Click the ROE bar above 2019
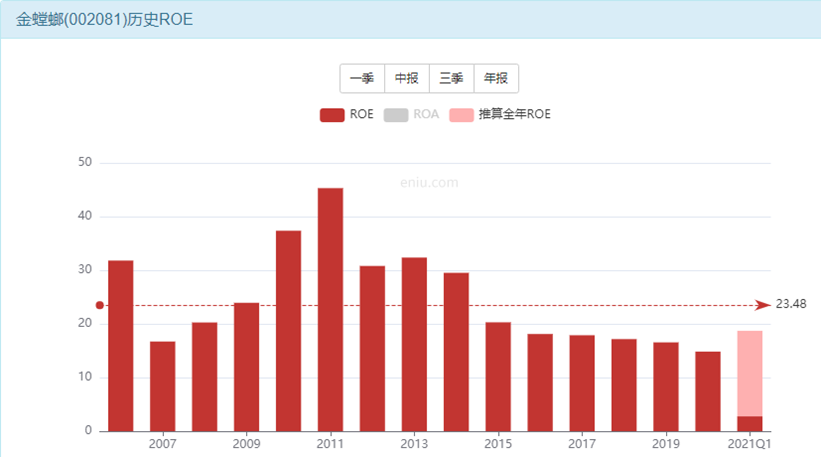The width and height of the screenshot is (821, 457). point(665,387)
